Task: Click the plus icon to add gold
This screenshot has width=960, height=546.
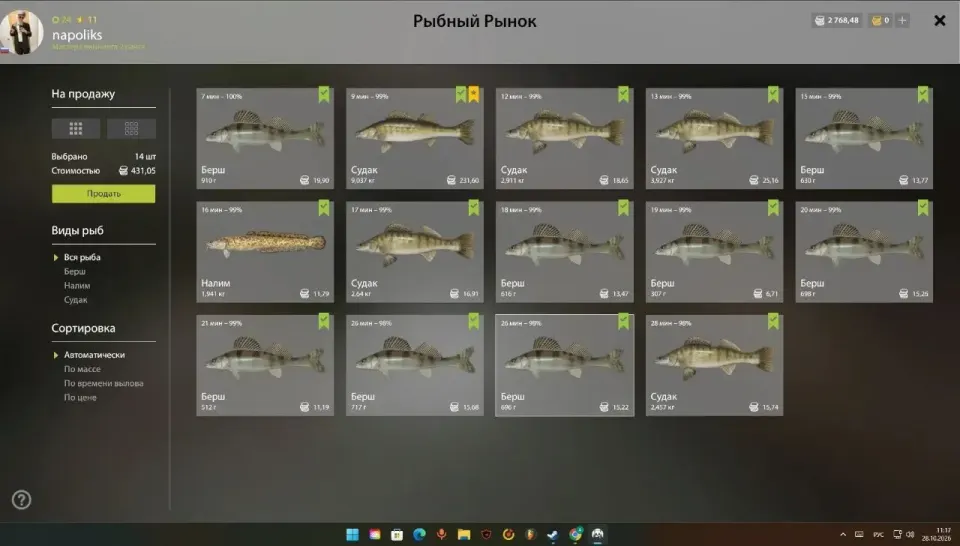Action: (x=902, y=20)
